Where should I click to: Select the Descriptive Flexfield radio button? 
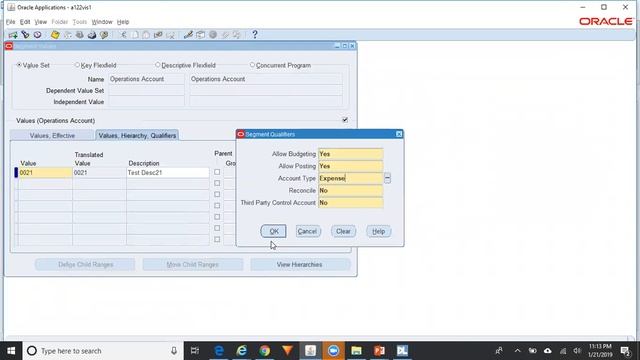point(158,65)
